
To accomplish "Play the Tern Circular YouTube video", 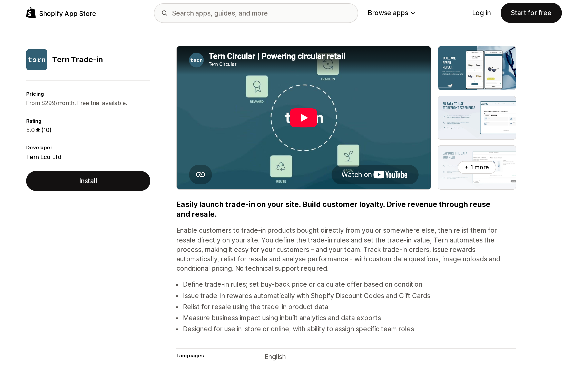I will click(303, 118).
